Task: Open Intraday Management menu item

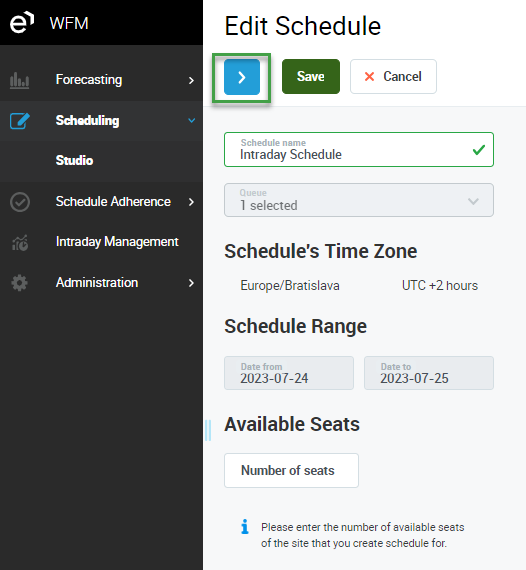Action: (117, 242)
